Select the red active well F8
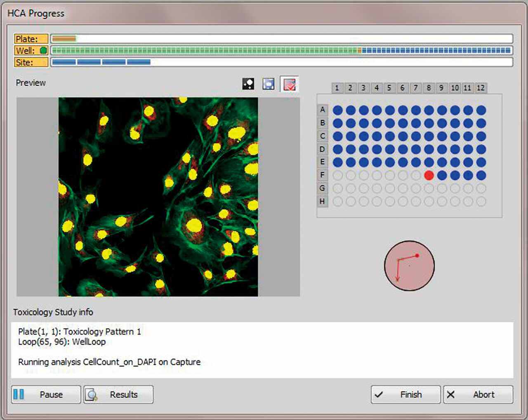Screen dimensions: 528x420 tap(429, 175)
